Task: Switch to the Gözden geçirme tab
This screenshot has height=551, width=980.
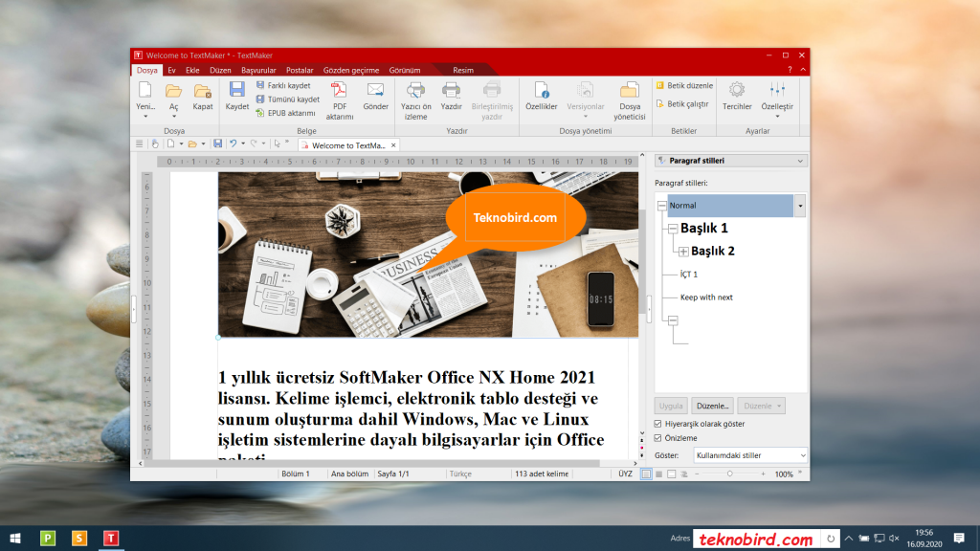Action: click(x=350, y=70)
